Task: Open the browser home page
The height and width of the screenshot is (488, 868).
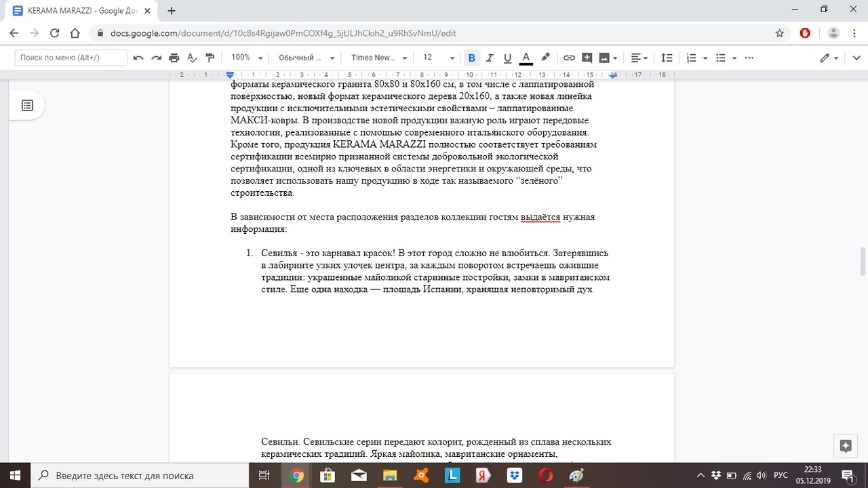Action: (x=75, y=33)
